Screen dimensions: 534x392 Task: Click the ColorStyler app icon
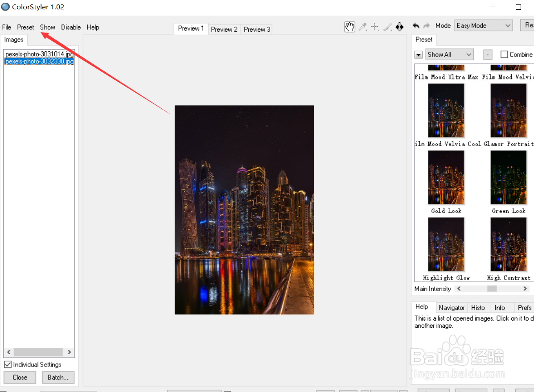(5, 7)
